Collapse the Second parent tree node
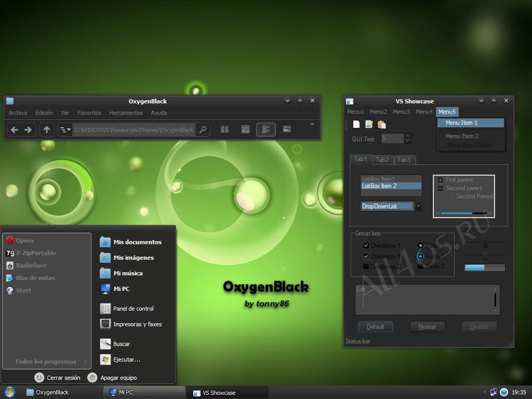 pos(440,188)
